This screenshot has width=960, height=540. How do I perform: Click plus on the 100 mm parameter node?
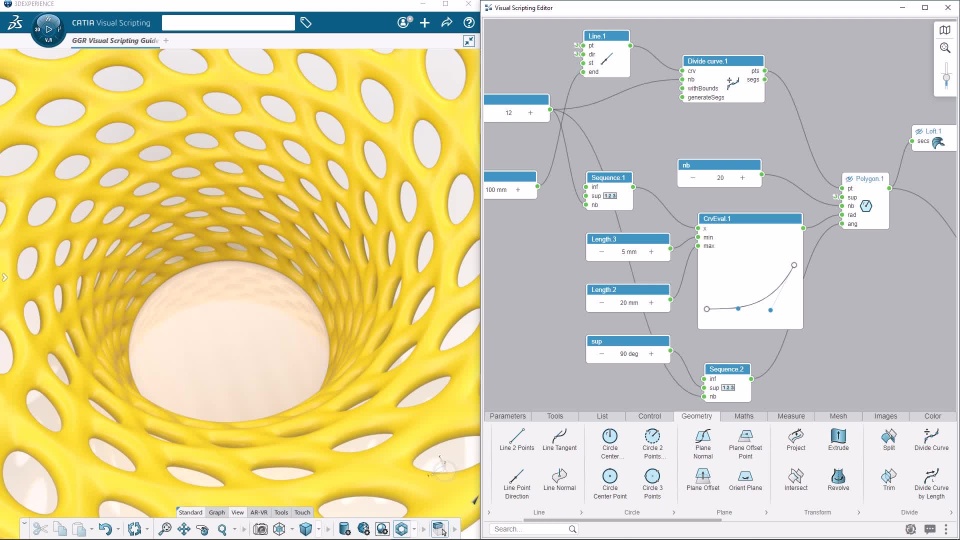click(518, 190)
